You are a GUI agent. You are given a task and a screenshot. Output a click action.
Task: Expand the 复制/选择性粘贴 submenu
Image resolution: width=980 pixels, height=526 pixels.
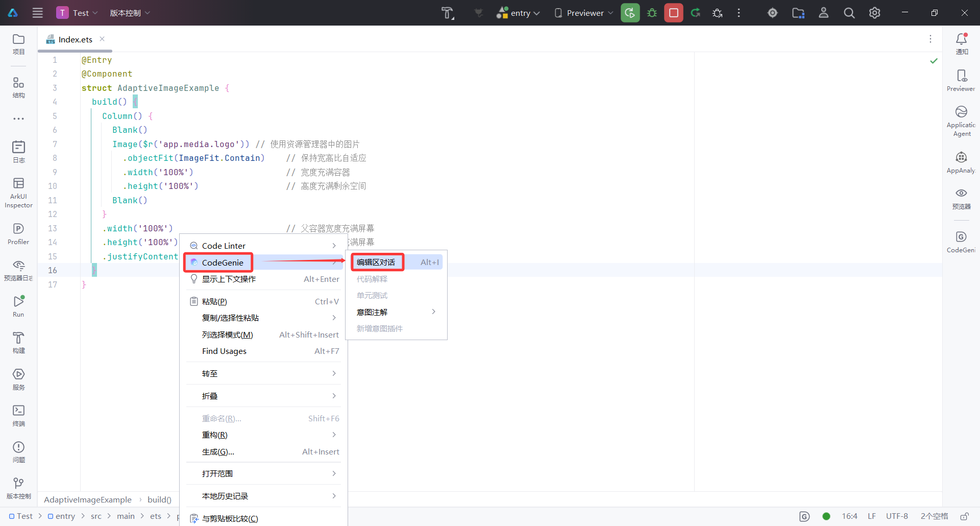point(263,318)
